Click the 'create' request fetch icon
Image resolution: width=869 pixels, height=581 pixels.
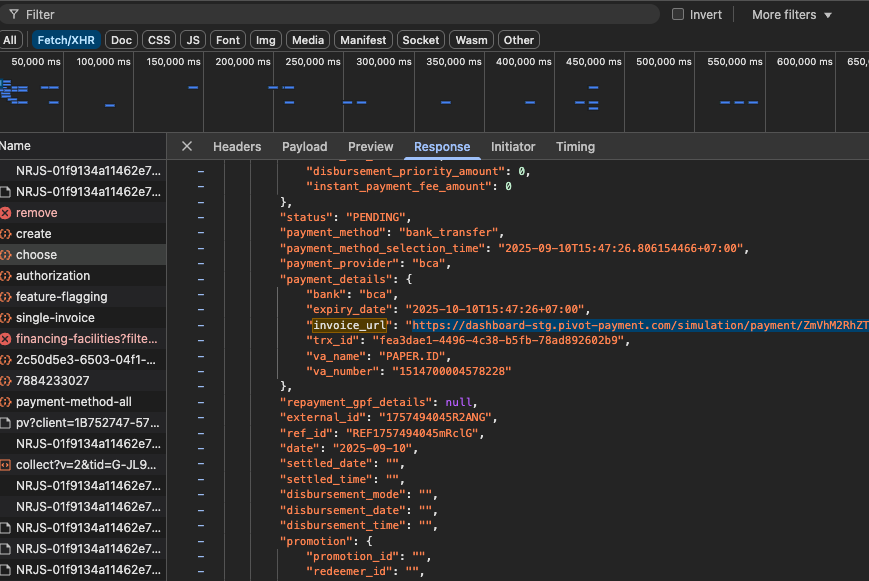tap(6, 234)
